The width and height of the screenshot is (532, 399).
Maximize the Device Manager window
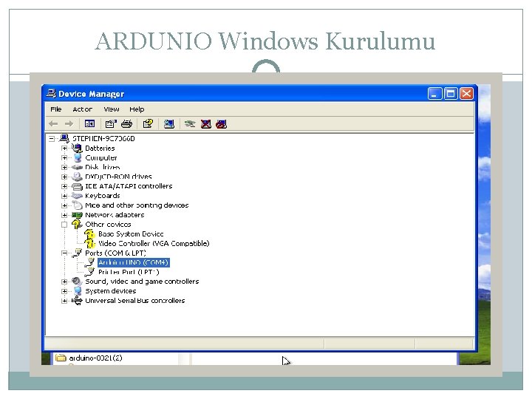click(451, 93)
